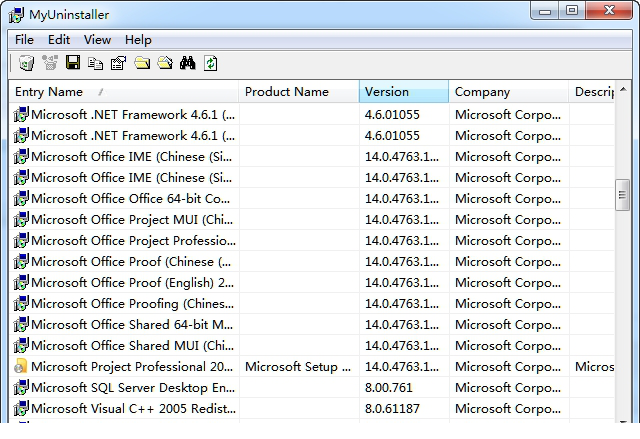Viewport: 640px width, 439px height.
Task: Click the Uninstall selected software toolbar icon
Action: (x=27, y=63)
